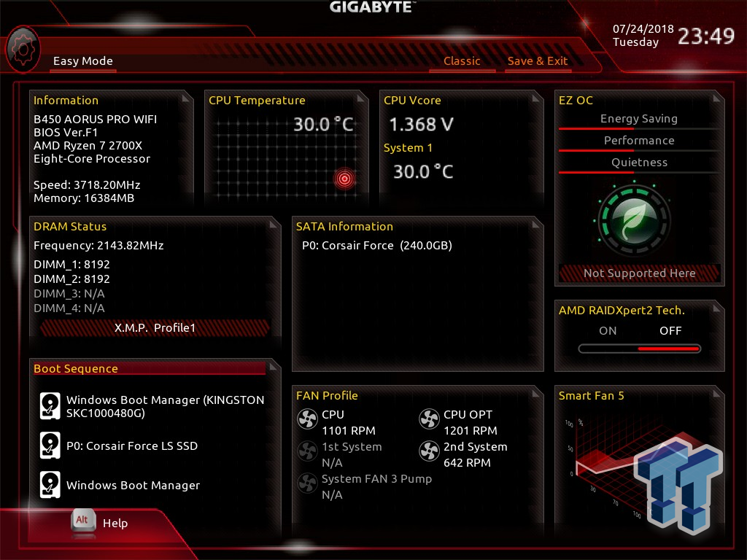
Task: Open the Save & Exit menu
Action: (538, 61)
